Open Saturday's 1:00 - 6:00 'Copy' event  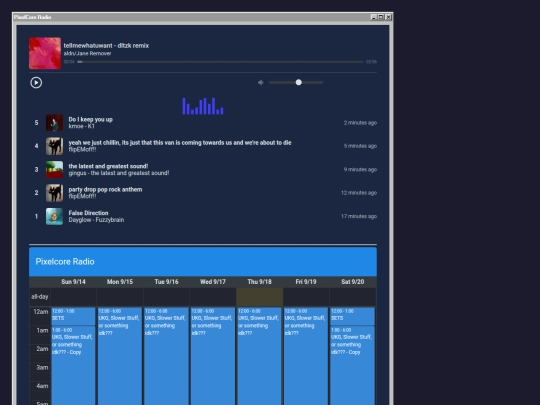click(x=352, y=365)
